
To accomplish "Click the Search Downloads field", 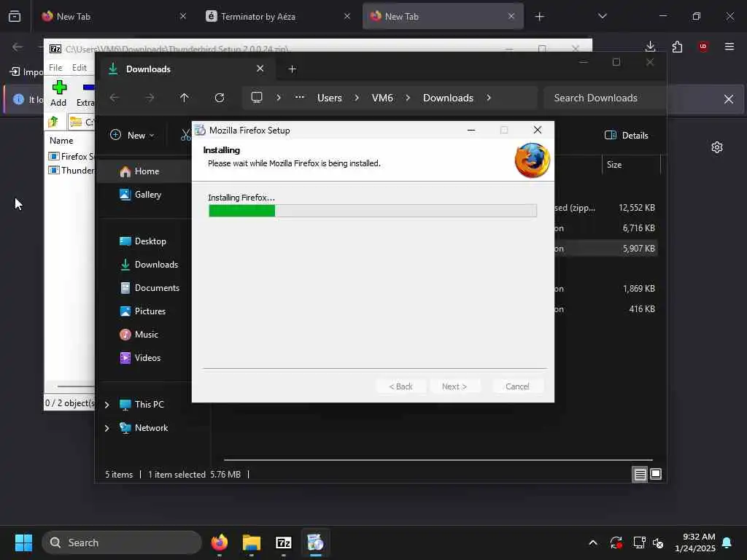I will click(603, 98).
